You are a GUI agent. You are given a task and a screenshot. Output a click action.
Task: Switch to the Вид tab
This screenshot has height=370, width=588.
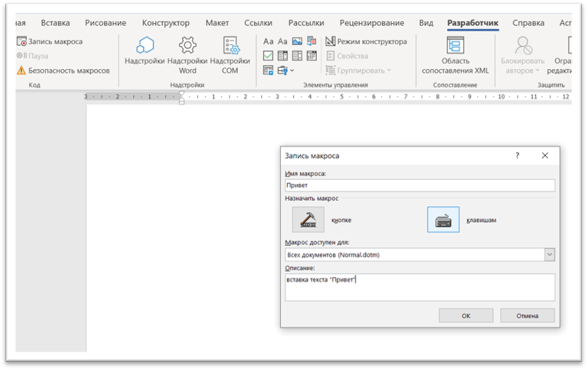pyautogui.click(x=426, y=23)
